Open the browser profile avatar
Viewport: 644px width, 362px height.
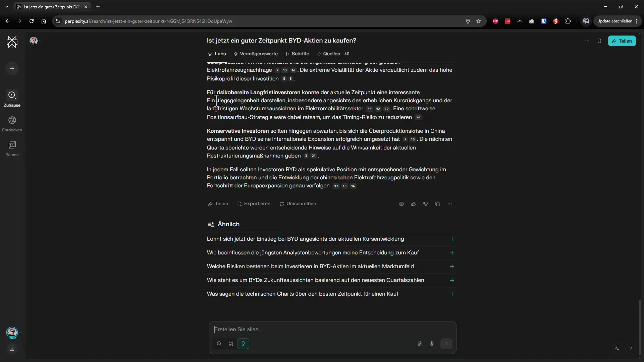pos(586,21)
